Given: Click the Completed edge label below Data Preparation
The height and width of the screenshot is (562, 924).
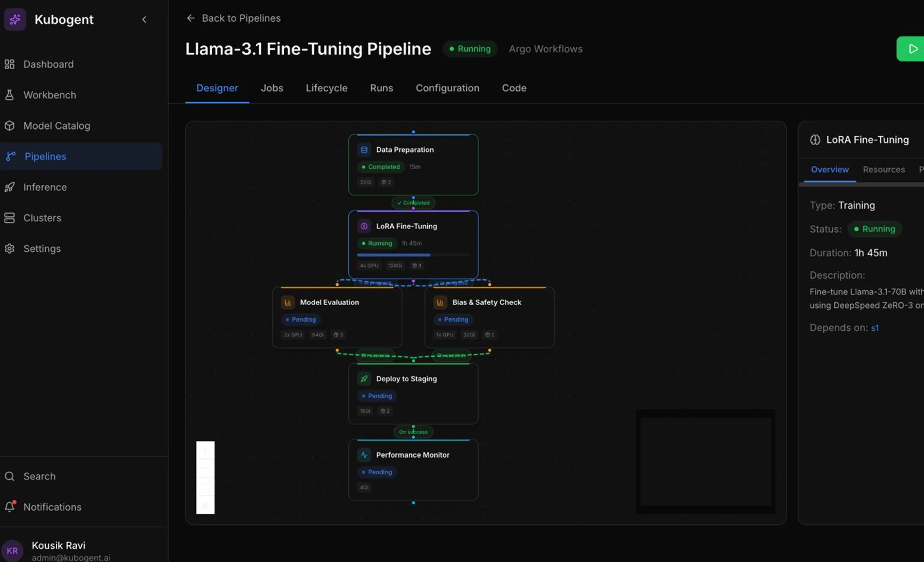Looking at the screenshot, I should pos(413,203).
